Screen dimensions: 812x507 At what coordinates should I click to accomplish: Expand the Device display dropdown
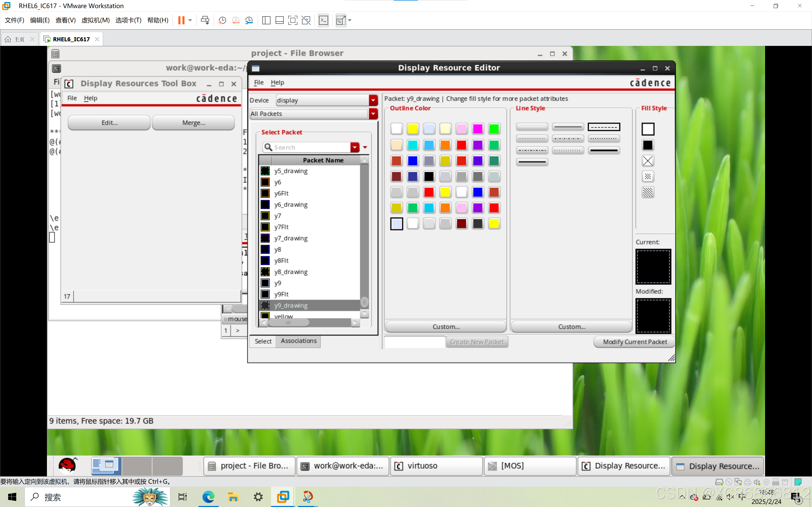click(x=373, y=100)
